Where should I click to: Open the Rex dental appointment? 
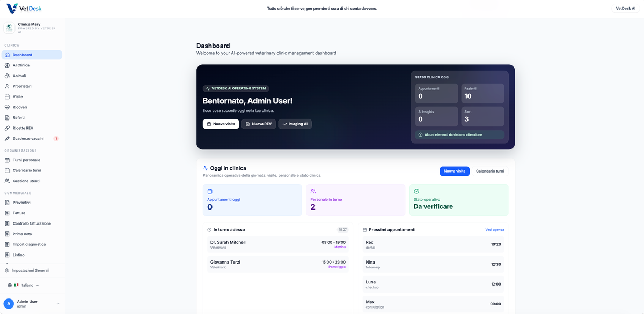[433, 244]
